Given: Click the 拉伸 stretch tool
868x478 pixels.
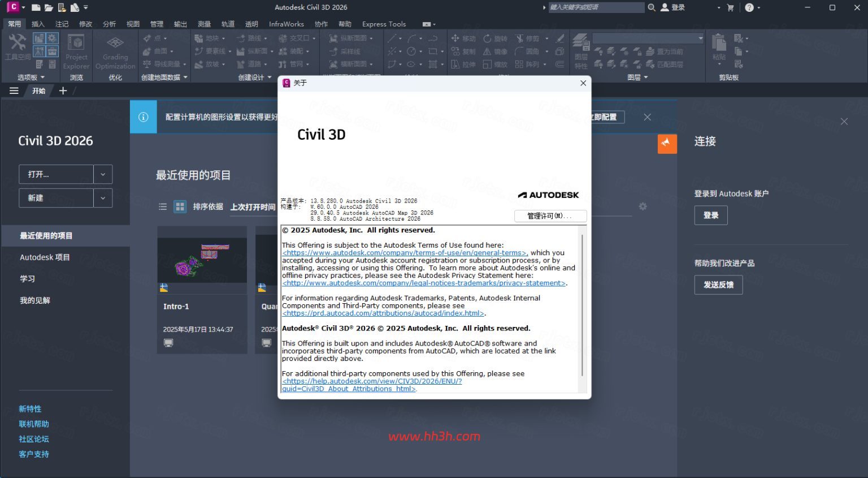Looking at the screenshot, I should coord(463,64).
